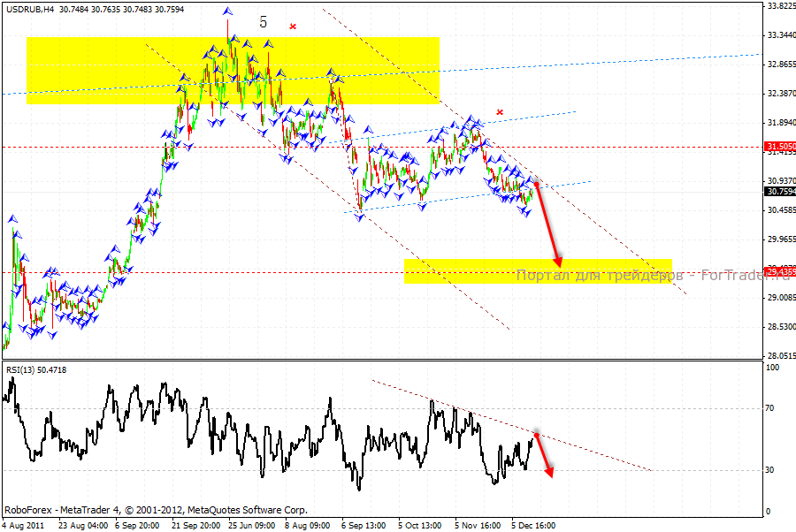Click the red dot at the RSI arrow start
The height and width of the screenshot is (532, 796).
tap(534, 433)
